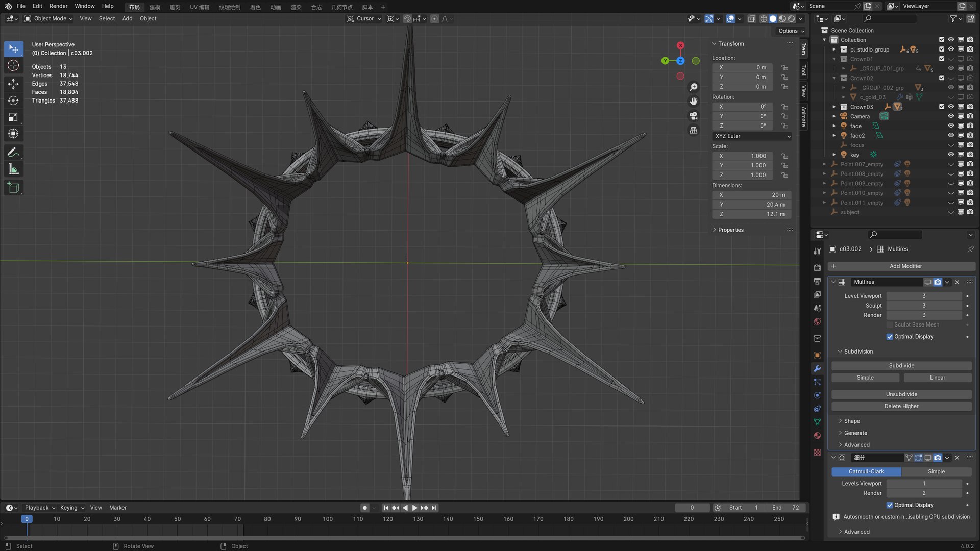Click the Unsubdivide button

(x=901, y=394)
